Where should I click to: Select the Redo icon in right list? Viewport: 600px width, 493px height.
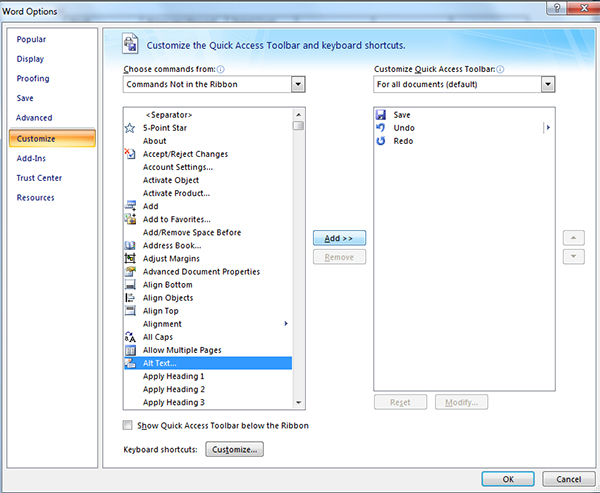coord(380,141)
